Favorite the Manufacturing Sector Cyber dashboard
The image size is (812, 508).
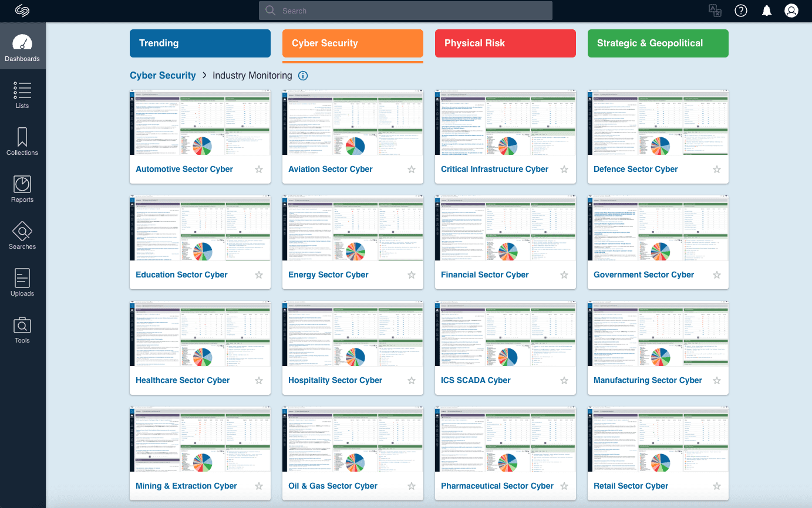click(x=717, y=381)
